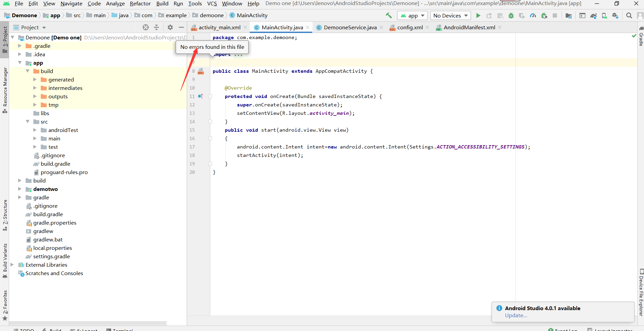Select opened file with crosshair icon

click(146, 27)
